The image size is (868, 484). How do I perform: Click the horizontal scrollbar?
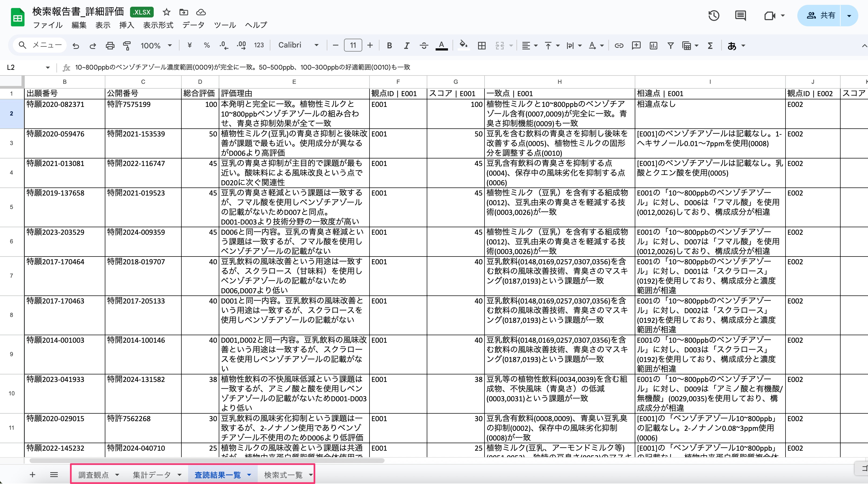pyautogui.click(x=207, y=461)
